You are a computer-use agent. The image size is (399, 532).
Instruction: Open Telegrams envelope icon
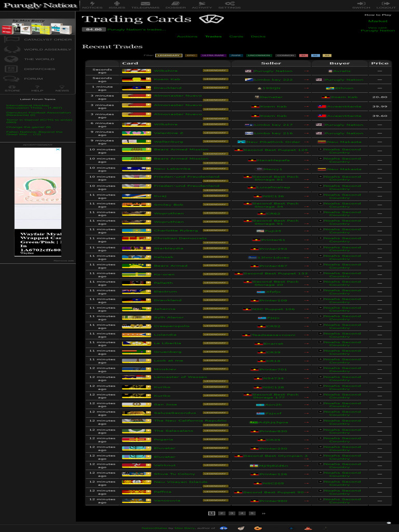pos(145,4)
